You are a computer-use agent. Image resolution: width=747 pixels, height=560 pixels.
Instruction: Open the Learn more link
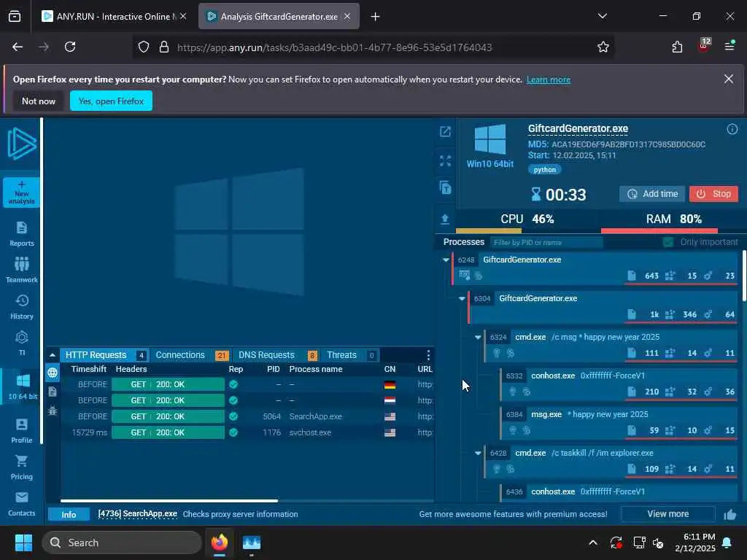(549, 79)
